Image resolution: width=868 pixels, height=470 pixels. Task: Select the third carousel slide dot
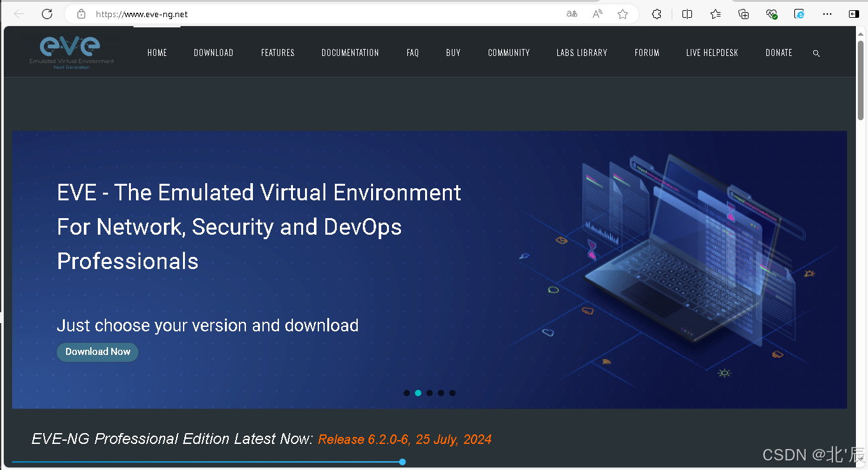pyautogui.click(x=430, y=393)
